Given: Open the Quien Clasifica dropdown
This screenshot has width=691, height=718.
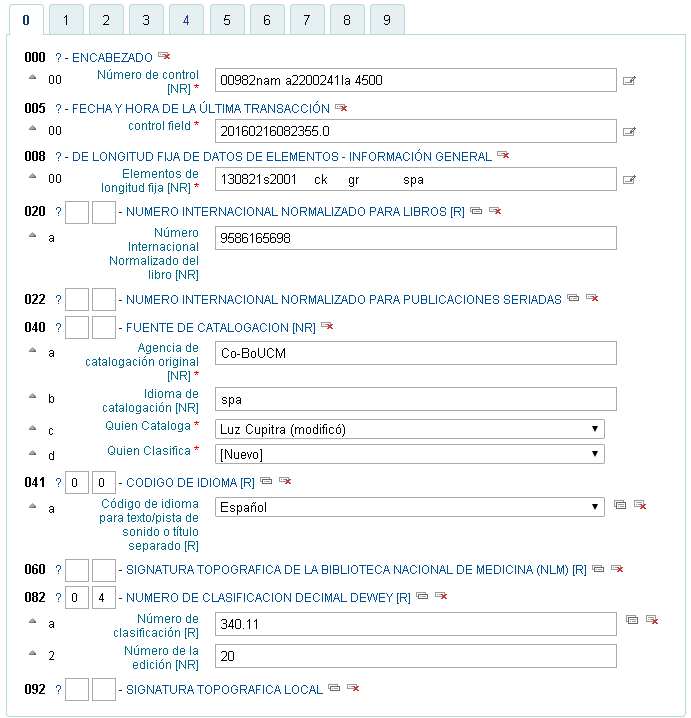Looking at the screenshot, I should point(410,454).
